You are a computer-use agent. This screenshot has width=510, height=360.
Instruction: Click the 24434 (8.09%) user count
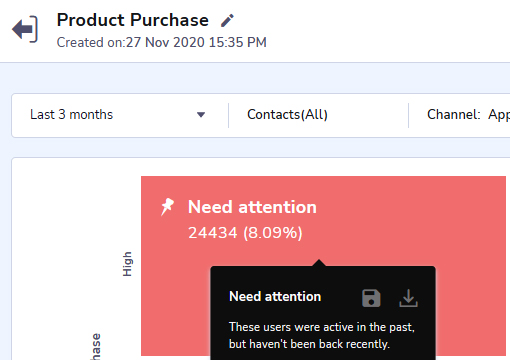click(245, 233)
